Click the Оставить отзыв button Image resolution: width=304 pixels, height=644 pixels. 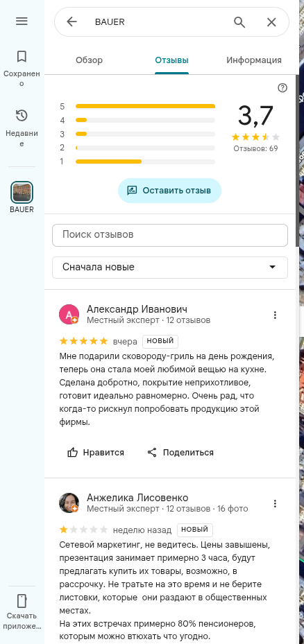click(169, 191)
